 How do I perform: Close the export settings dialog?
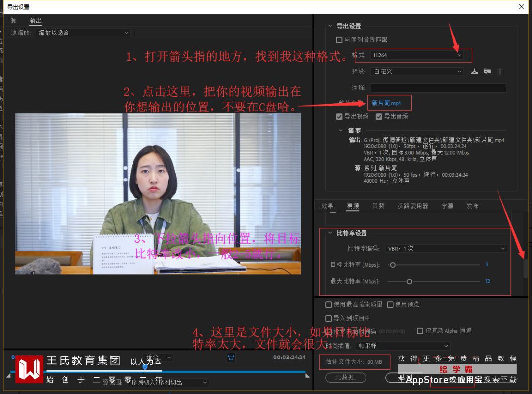coord(522,7)
